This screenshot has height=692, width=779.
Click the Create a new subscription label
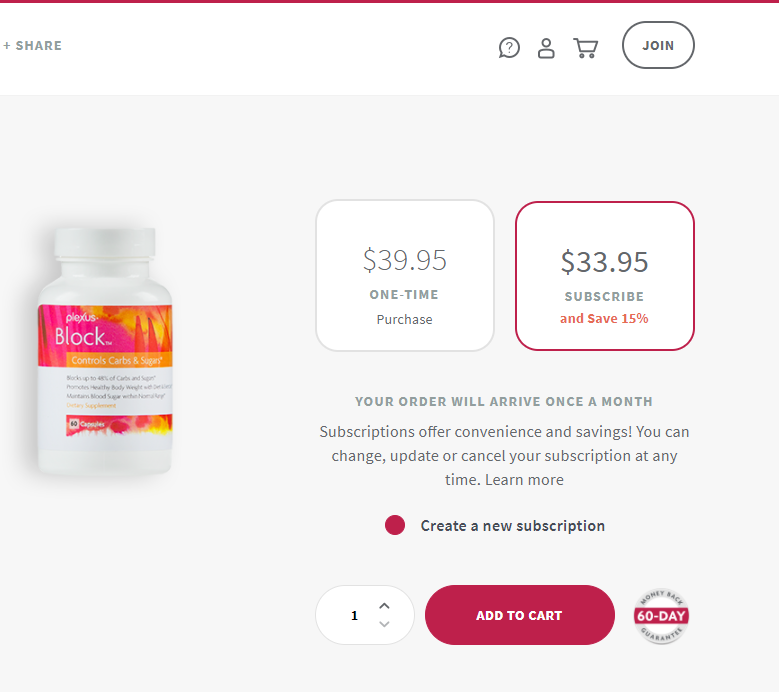(513, 526)
